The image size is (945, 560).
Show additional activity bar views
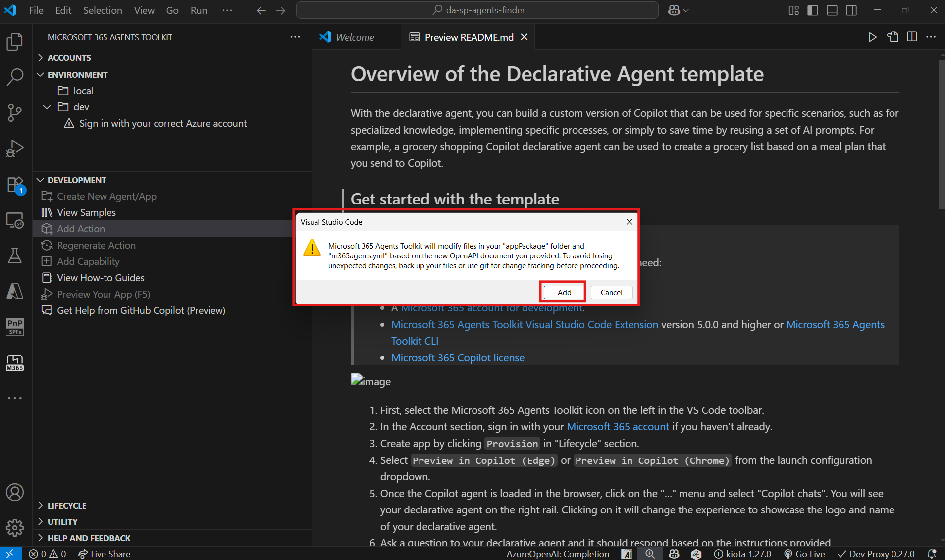pyautogui.click(x=15, y=398)
